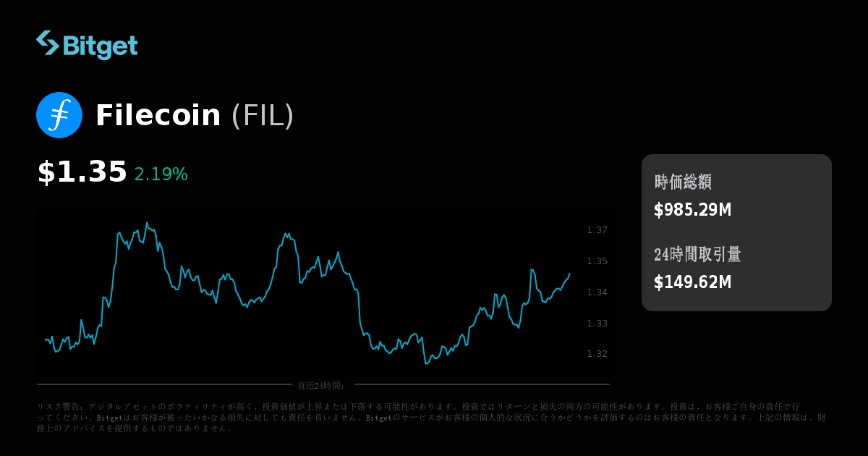
Task: Click the $985.29M market cap value
Action: (692, 210)
